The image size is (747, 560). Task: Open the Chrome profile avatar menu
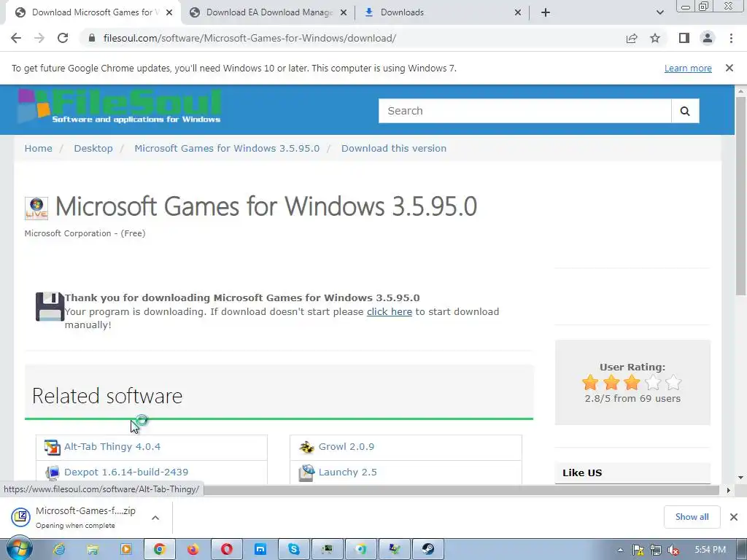(708, 38)
